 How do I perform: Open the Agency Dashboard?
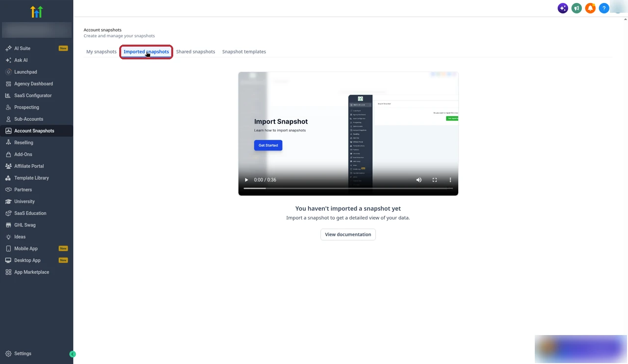point(36,84)
